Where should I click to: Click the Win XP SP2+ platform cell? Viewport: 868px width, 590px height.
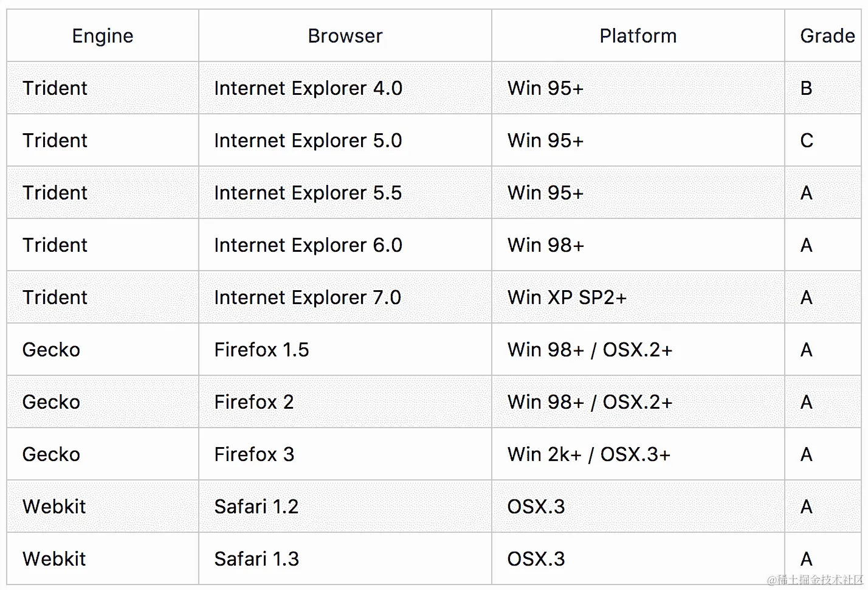[x=567, y=297]
